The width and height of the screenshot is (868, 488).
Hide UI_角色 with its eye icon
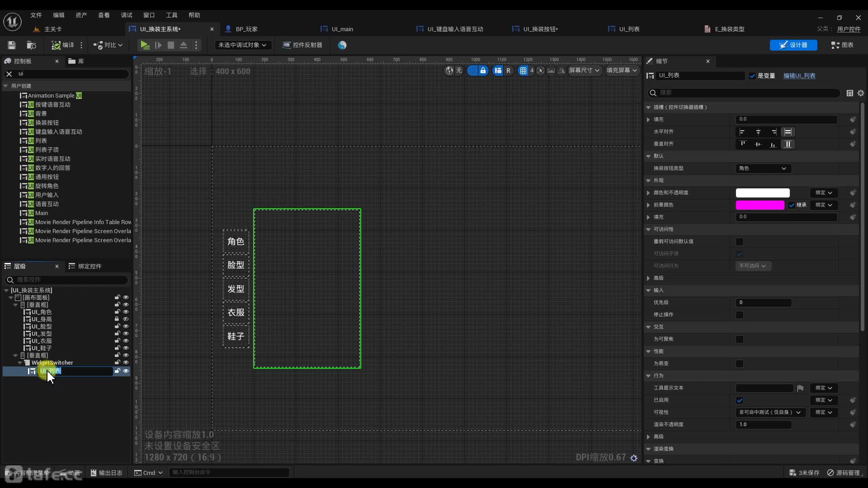point(126,312)
